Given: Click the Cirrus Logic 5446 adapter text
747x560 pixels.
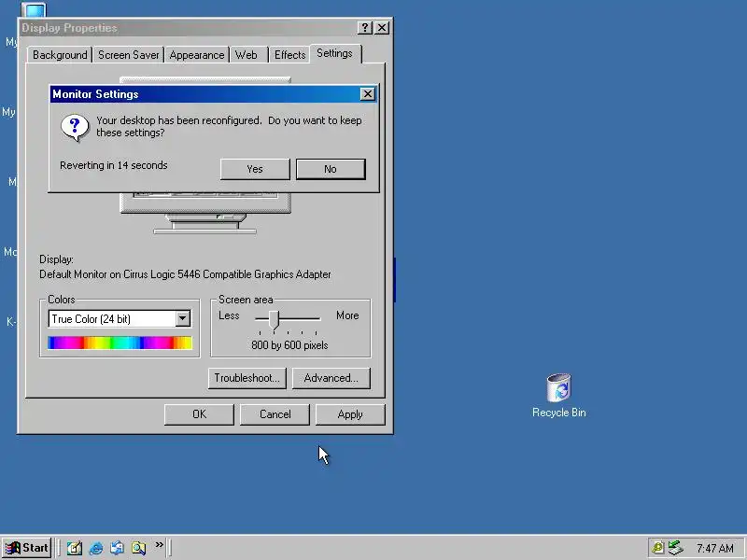Looking at the screenshot, I should pyautogui.click(x=185, y=274).
